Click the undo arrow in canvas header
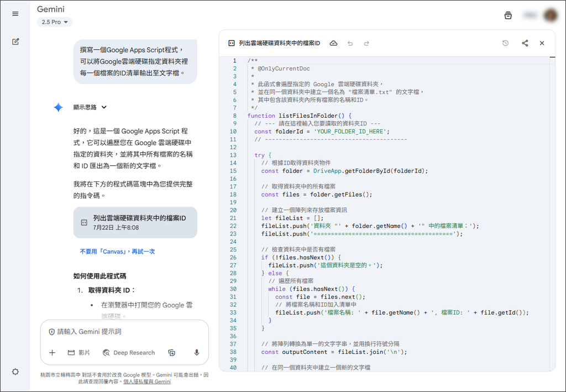The width and height of the screenshot is (566, 392). pos(350,43)
